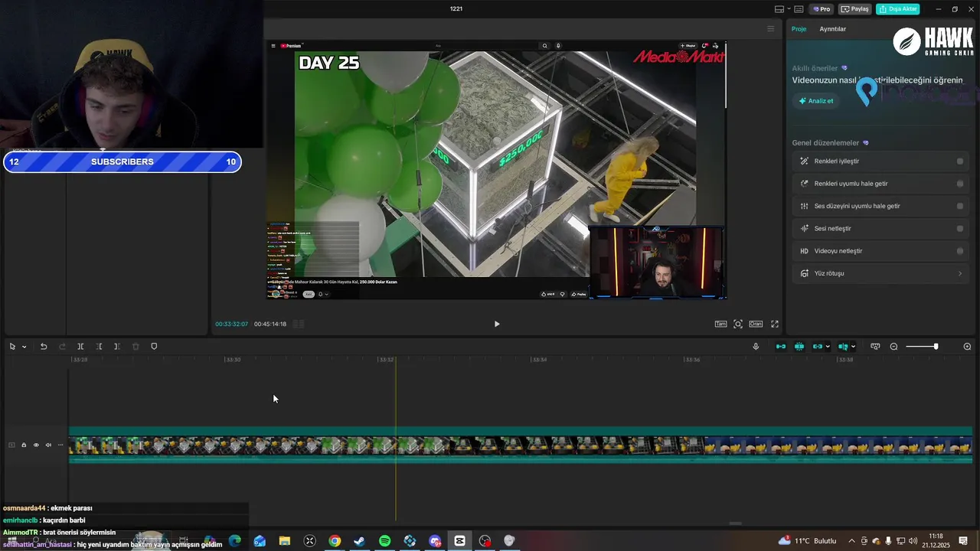Open the keyboard shortcuts icon in title bar
Screen dimensions: 980x551
click(x=799, y=9)
